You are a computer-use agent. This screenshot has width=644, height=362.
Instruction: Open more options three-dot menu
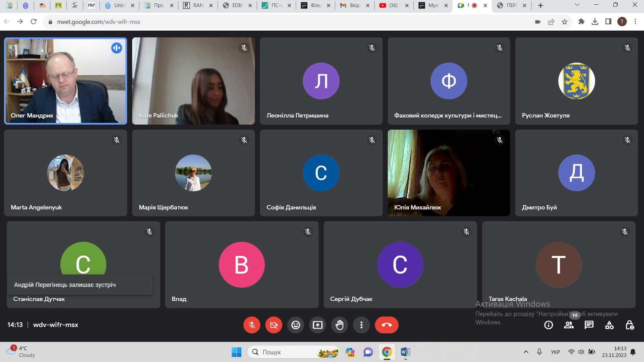[x=361, y=325]
